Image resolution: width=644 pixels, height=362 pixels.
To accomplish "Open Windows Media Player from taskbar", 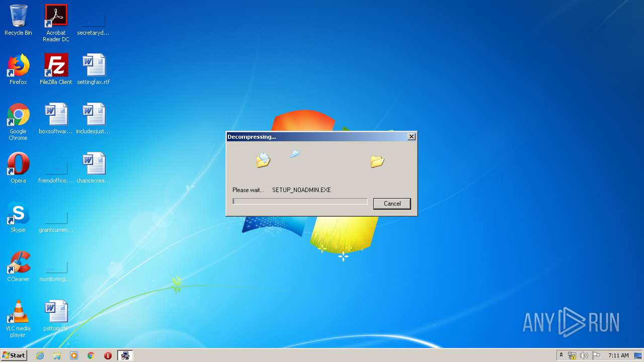I will 74,355.
